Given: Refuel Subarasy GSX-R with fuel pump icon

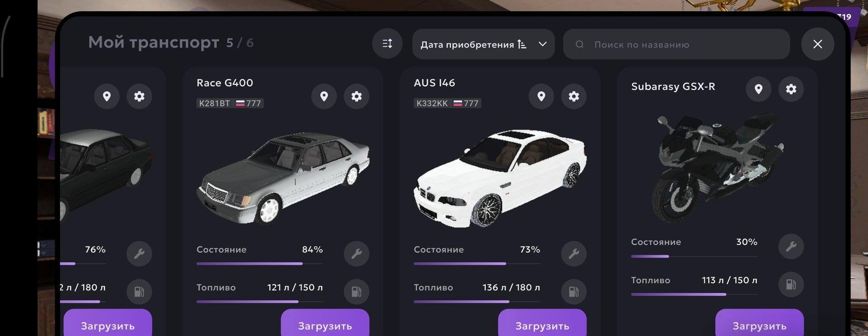Looking at the screenshot, I should 791,285.
